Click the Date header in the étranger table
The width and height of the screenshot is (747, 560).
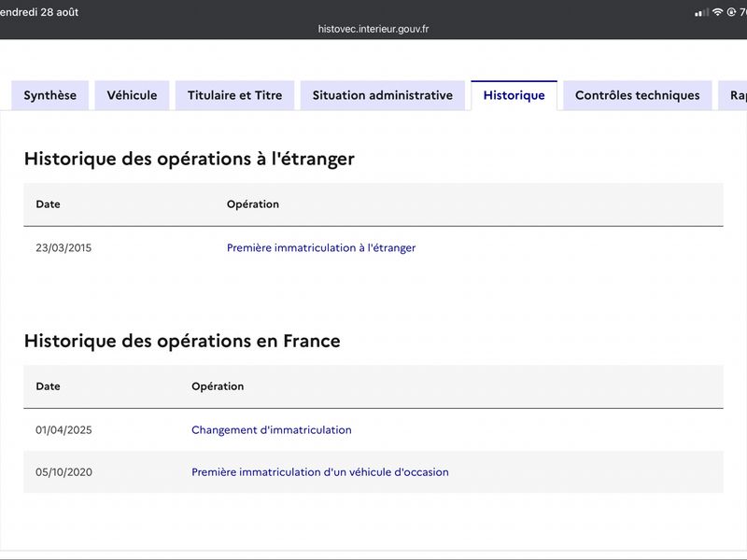coord(49,203)
